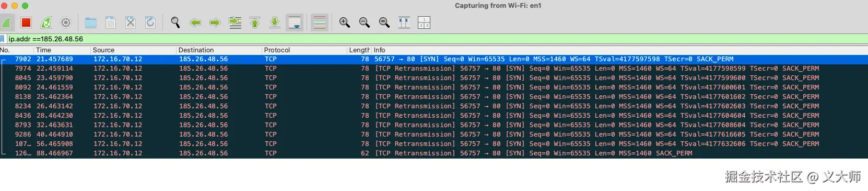Open capture options gear icon
The width and height of the screenshot is (868, 191).
tap(66, 23)
